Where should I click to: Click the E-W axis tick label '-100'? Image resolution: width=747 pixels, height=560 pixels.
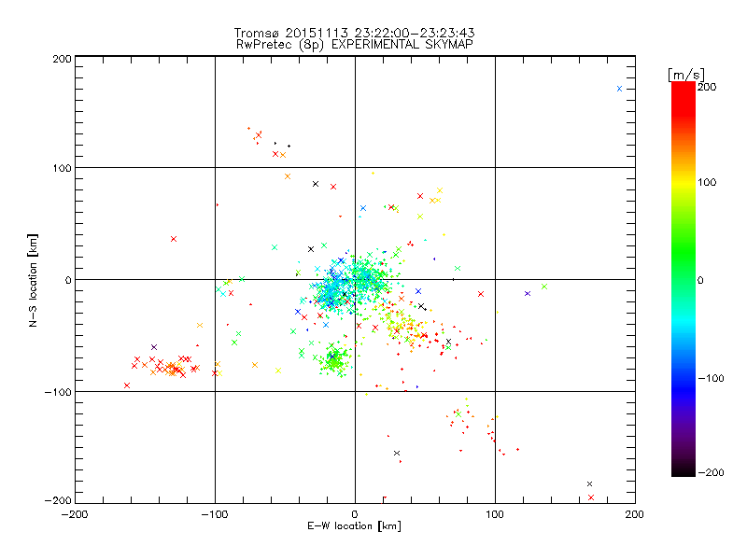(x=215, y=514)
